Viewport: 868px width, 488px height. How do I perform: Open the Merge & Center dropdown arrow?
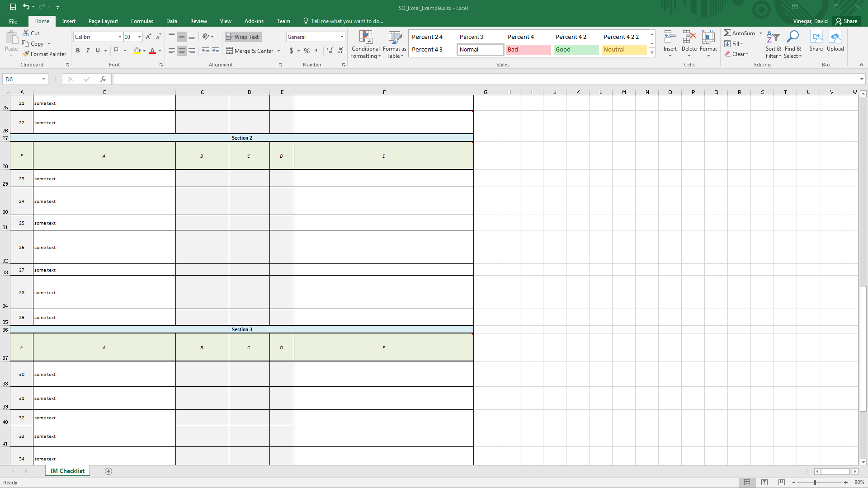coord(278,51)
